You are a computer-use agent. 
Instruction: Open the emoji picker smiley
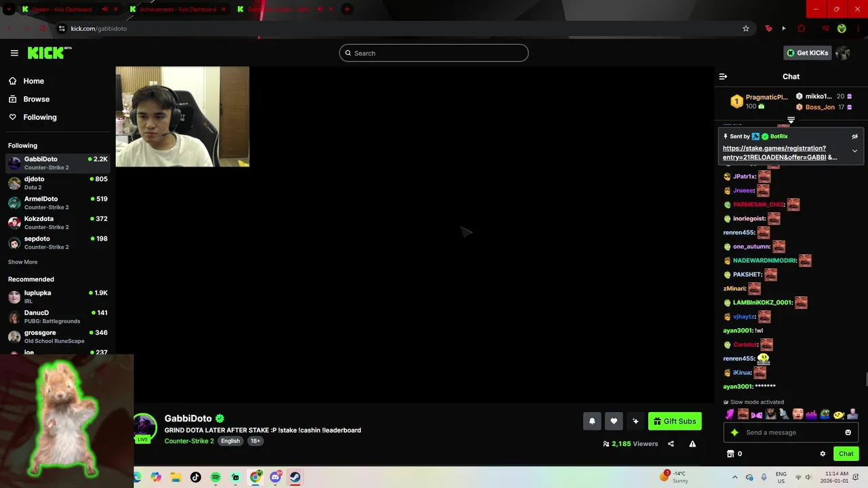(x=848, y=432)
